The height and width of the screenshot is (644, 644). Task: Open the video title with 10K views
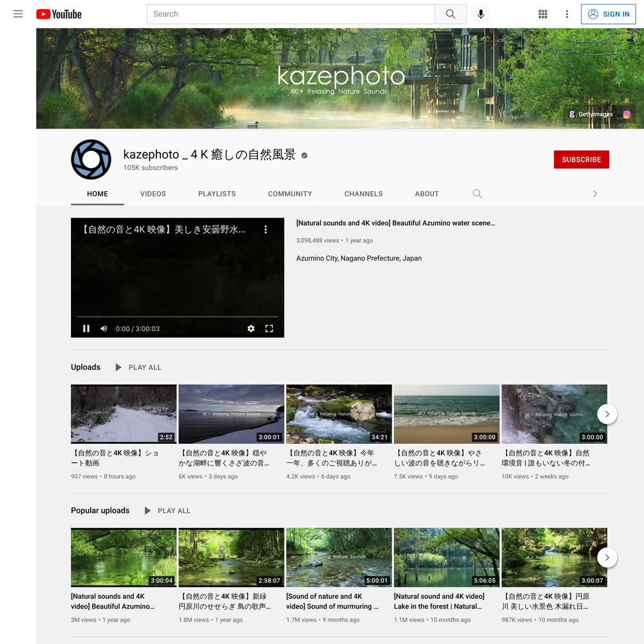pos(546,458)
